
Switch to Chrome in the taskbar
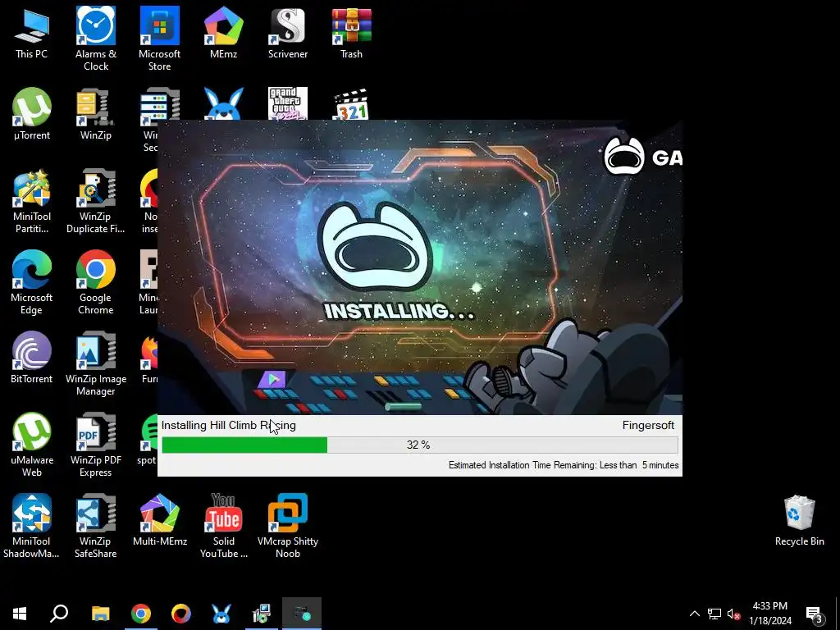tap(141, 614)
